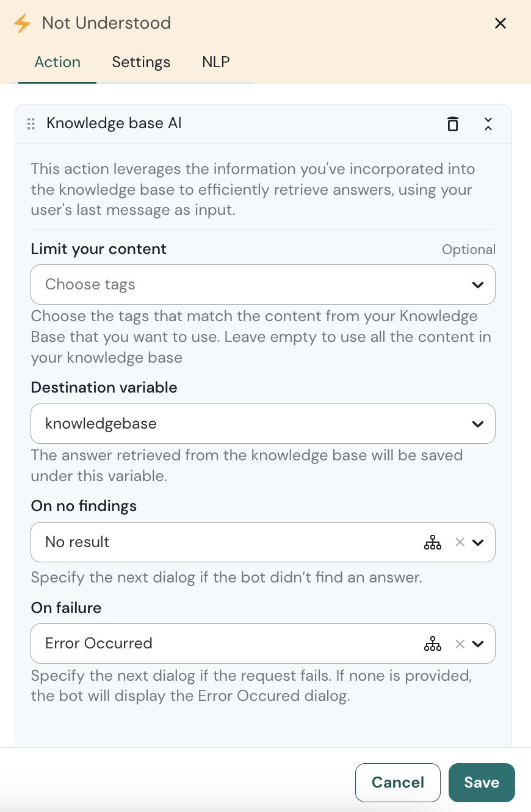The height and width of the screenshot is (812, 531).
Task: Select the Action tab
Action: 57,62
